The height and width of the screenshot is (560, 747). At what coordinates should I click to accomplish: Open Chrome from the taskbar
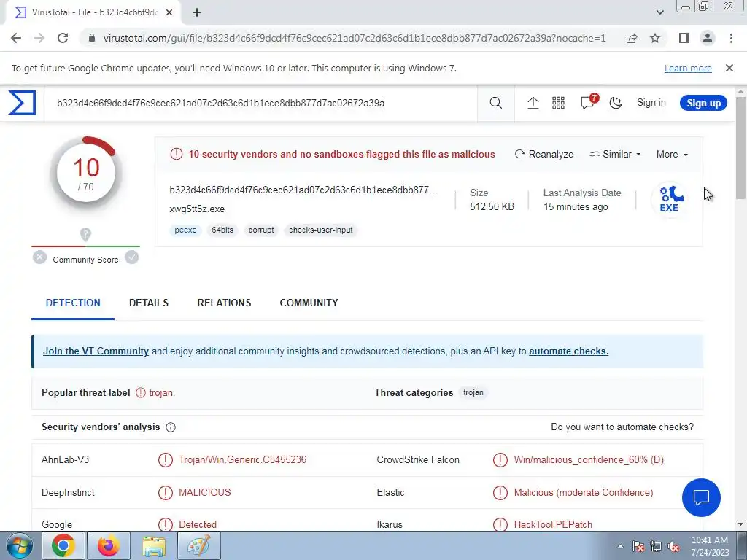click(63, 545)
